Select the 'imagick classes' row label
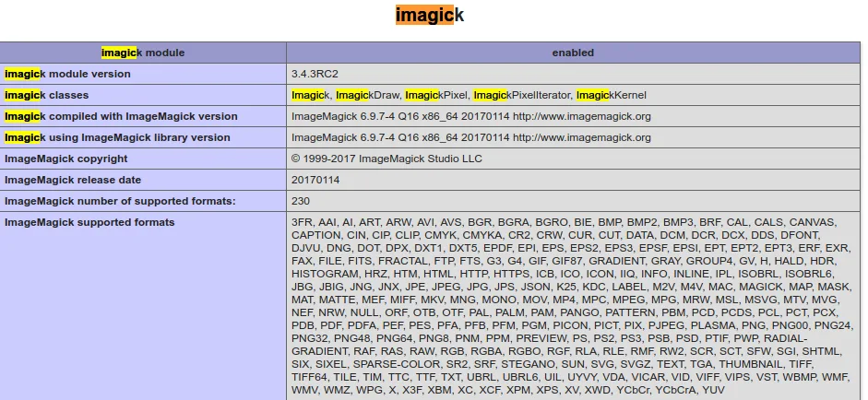 coord(46,95)
